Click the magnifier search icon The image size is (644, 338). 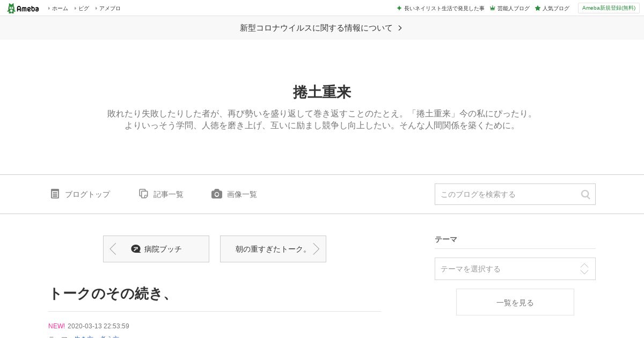(586, 194)
